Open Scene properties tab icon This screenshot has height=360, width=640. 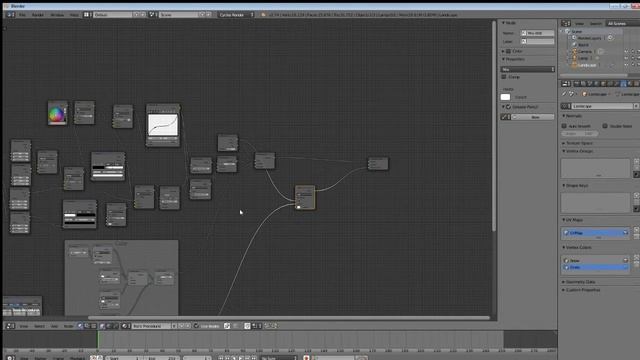point(590,84)
